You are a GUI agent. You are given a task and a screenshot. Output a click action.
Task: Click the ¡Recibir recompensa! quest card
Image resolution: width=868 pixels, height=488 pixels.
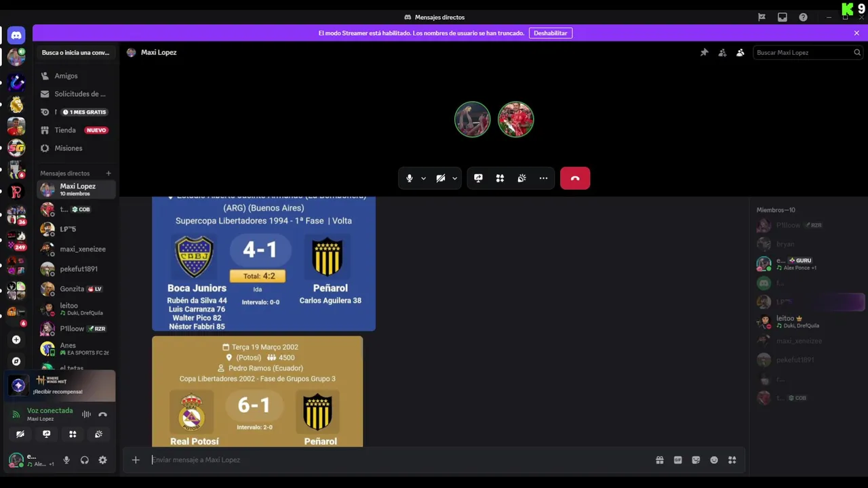coord(61,386)
